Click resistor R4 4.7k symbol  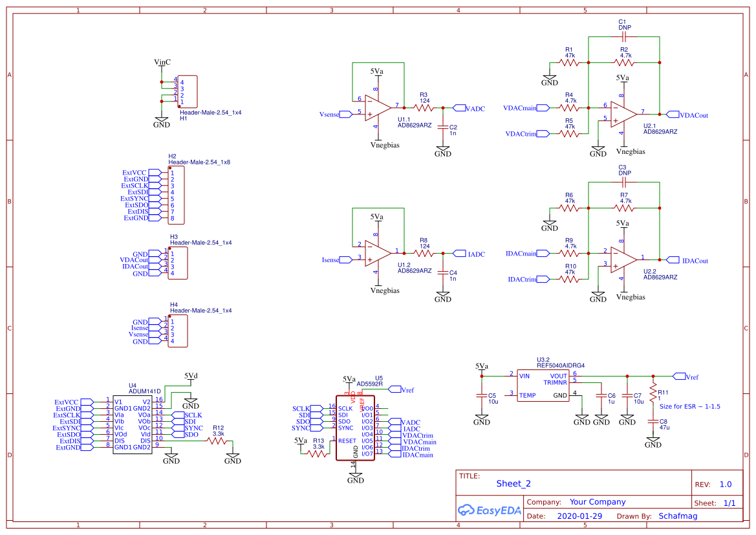569,107
